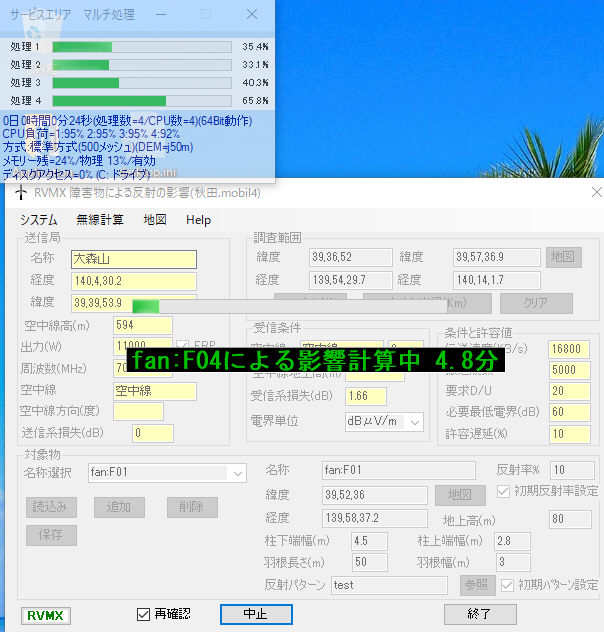Open the システム menu
The width and height of the screenshot is (604, 632).
(38, 220)
